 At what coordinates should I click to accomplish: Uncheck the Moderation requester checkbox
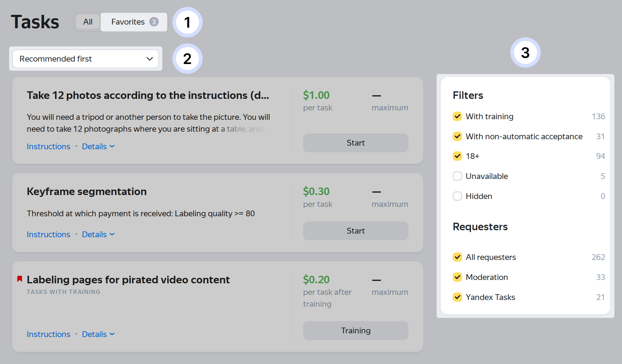pos(457,277)
